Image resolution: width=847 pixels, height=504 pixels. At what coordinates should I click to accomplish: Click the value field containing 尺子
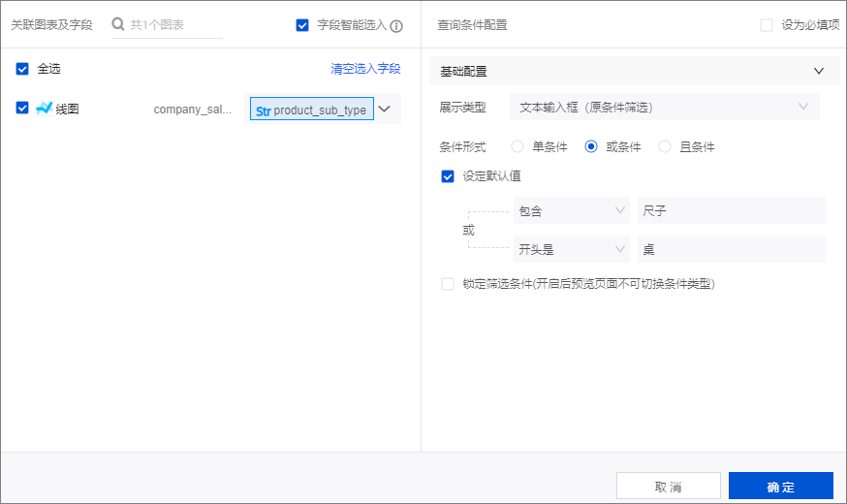[732, 210]
